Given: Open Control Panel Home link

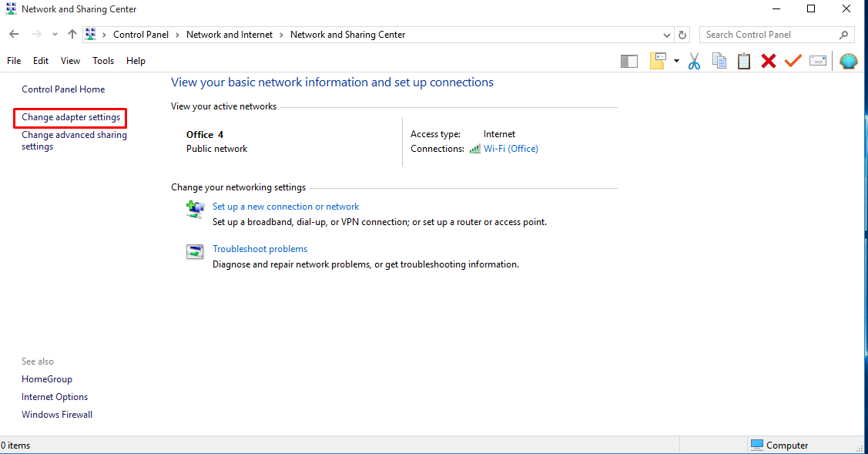Looking at the screenshot, I should tap(63, 89).
